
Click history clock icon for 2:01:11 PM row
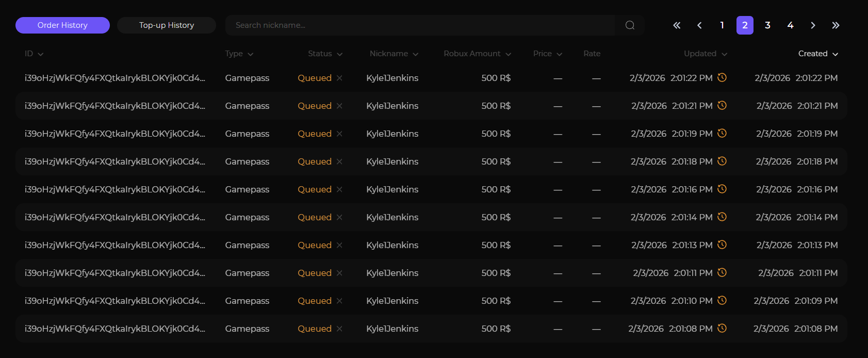pos(722,272)
